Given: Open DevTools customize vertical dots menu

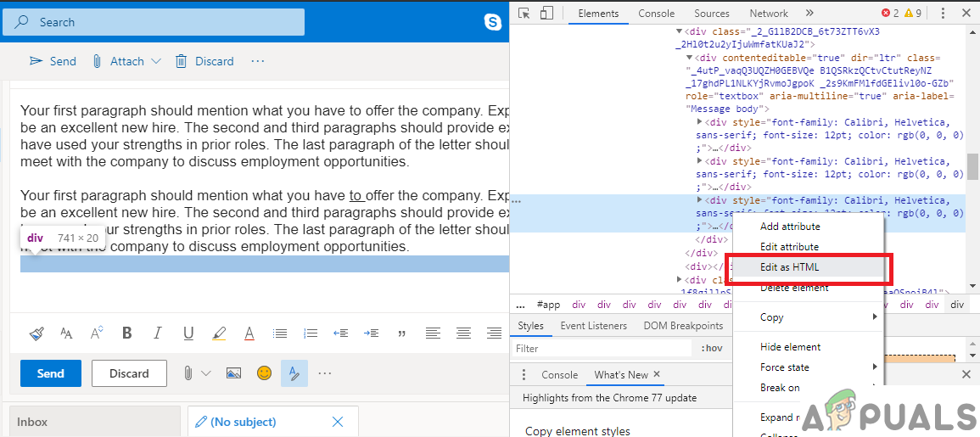Looking at the screenshot, I should pos(944,13).
